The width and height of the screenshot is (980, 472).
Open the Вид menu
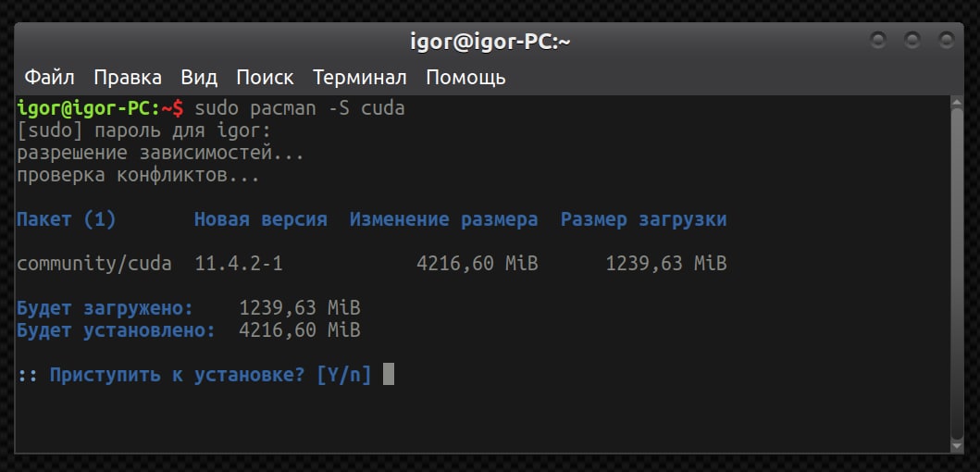click(199, 77)
